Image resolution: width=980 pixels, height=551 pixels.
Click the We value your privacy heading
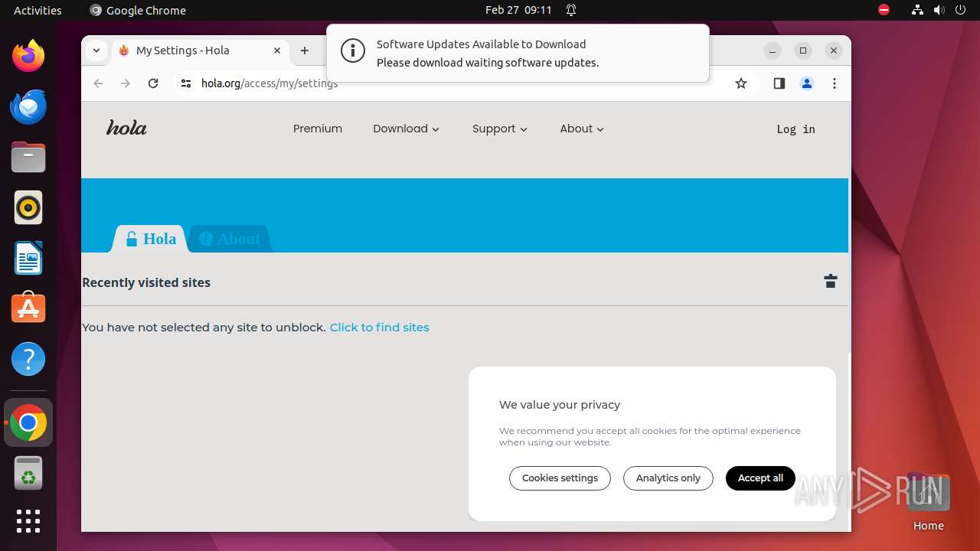(560, 405)
